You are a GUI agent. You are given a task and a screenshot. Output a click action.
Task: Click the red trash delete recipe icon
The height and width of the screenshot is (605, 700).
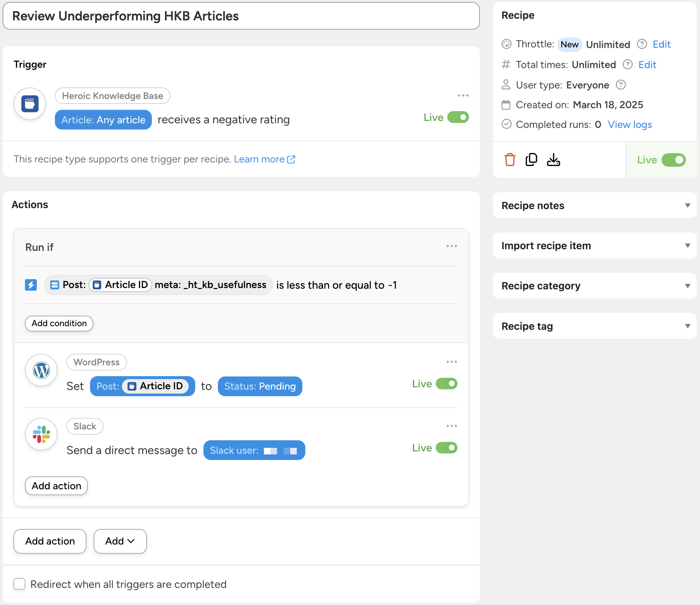pyautogui.click(x=509, y=159)
